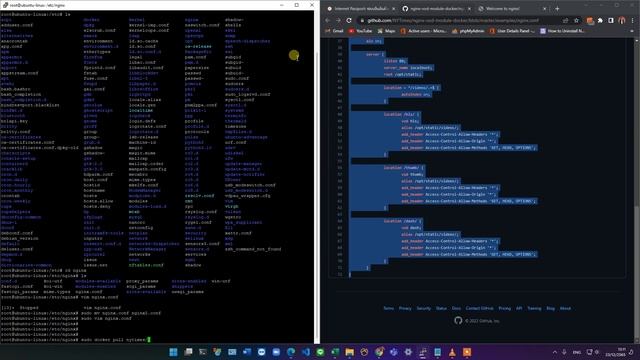Go back in Chrome browser
This screenshot has width=640, height=360.
click(328, 20)
